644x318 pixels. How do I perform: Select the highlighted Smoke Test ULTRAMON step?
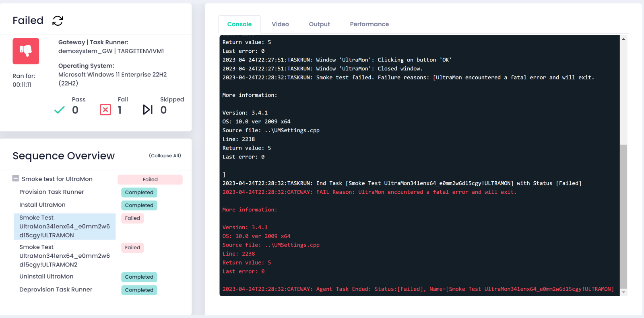pos(64,226)
